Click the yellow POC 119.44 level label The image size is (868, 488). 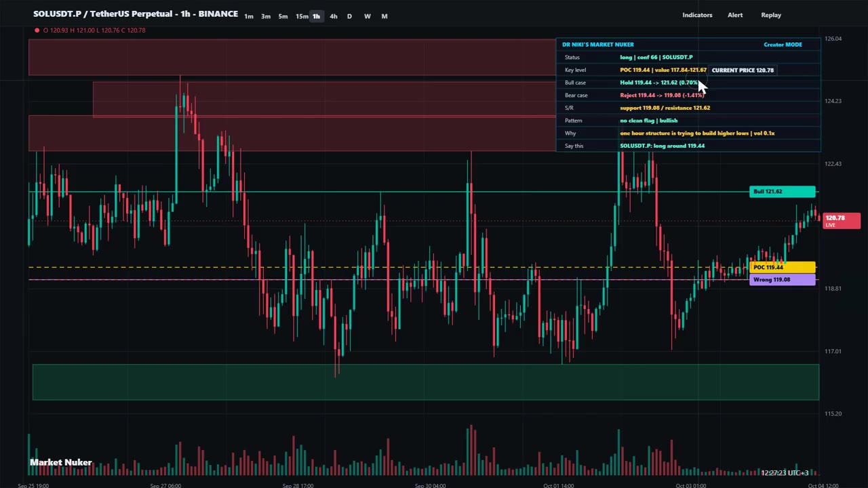[x=783, y=267]
